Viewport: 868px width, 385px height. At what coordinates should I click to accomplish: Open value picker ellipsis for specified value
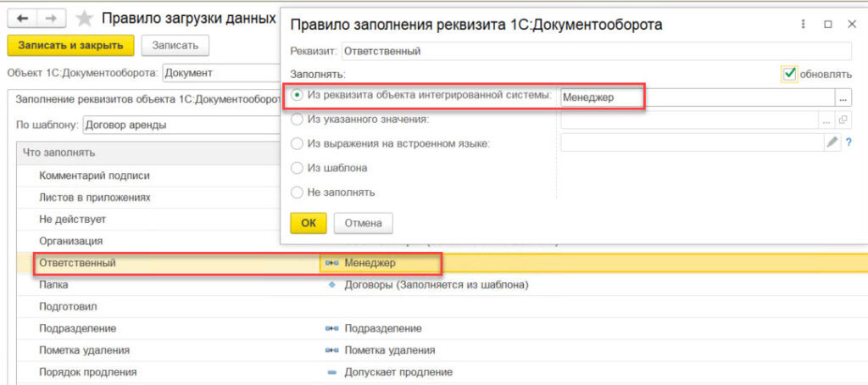click(826, 120)
